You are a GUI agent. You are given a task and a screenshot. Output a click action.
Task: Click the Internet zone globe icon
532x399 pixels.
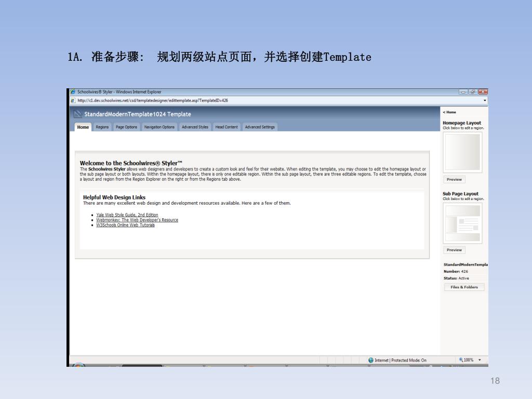coord(371,361)
